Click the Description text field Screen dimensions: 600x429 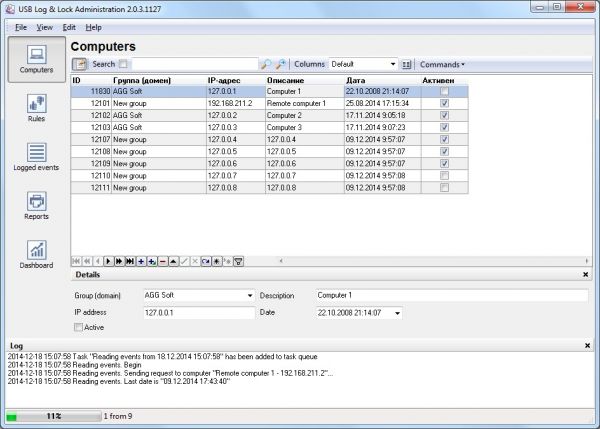point(450,296)
